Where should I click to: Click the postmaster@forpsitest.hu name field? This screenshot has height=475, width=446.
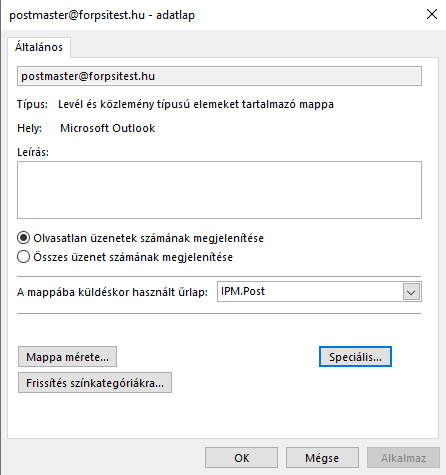click(219, 76)
